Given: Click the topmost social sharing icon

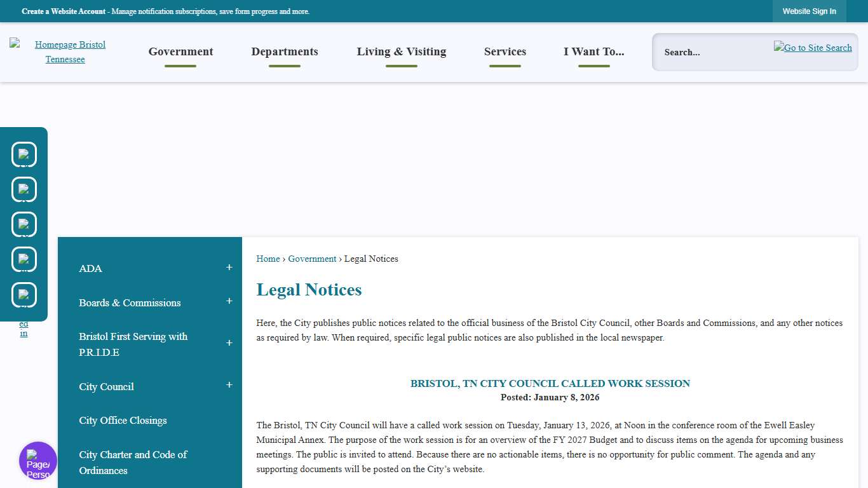Looking at the screenshot, I should coord(24,154).
